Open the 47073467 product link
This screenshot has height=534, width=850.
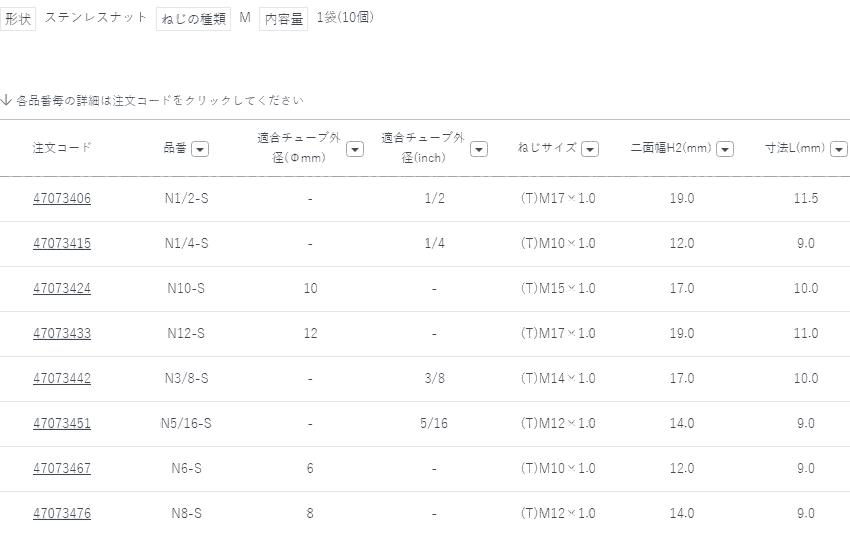coord(62,469)
